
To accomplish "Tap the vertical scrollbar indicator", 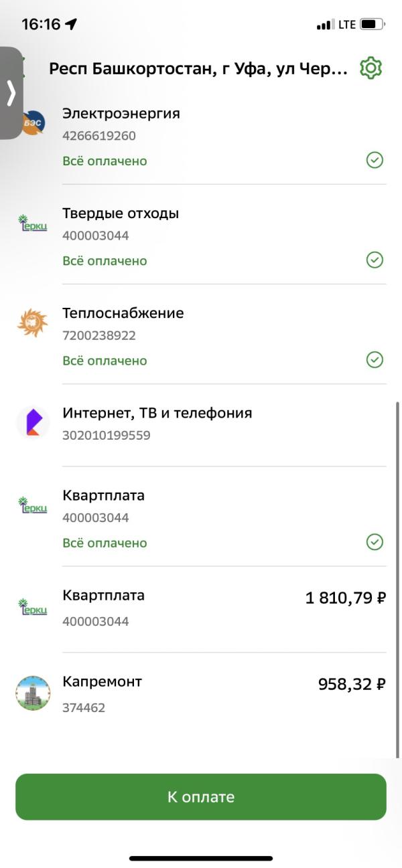I will pyautogui.click(x=399, y=580).
